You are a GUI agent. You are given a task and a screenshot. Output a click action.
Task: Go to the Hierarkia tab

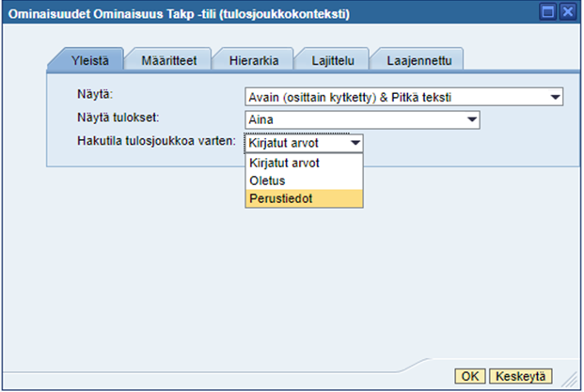253,60
